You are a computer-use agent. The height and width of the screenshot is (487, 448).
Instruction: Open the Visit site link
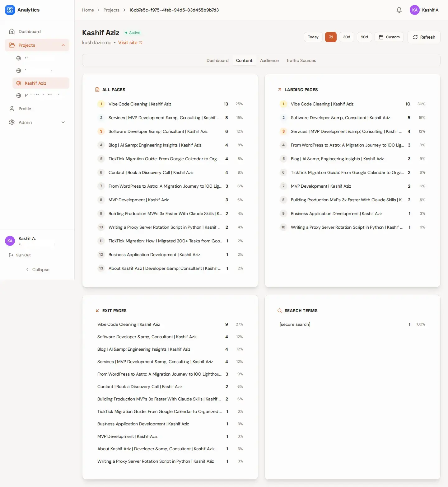tap(128, 42)
